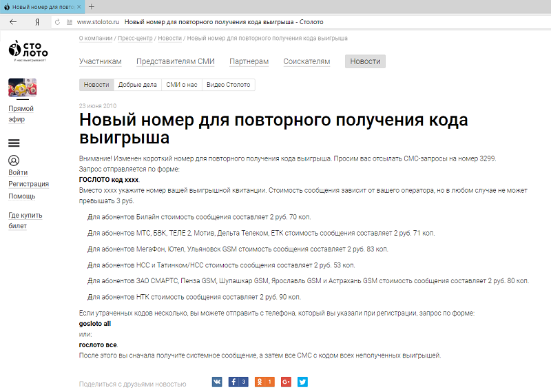Share via Google Plus icon

coord(286,382)
